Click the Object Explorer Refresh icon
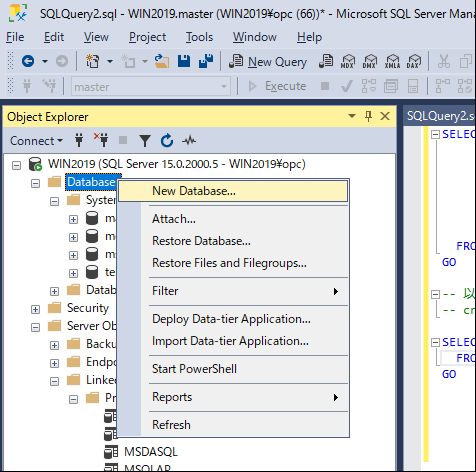476x472 pixels. 167,140
